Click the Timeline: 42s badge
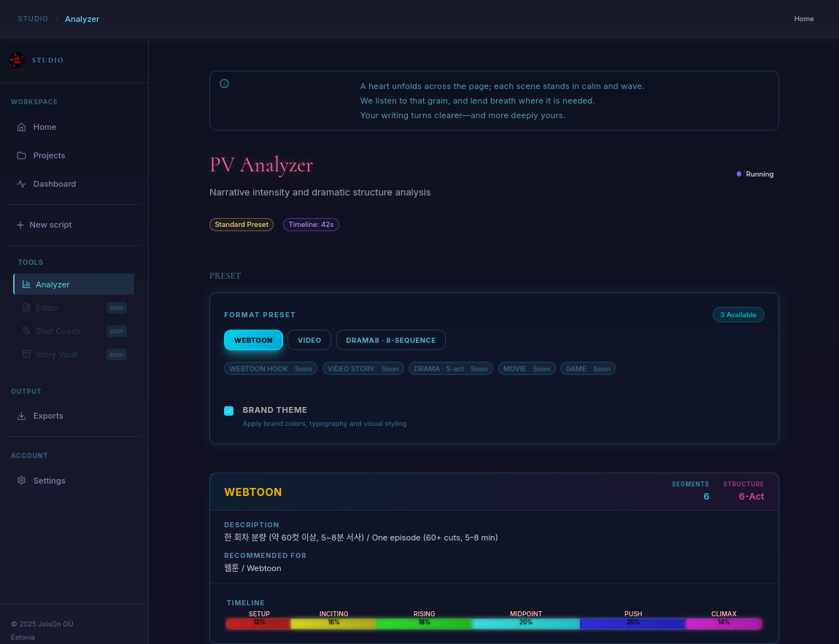Viewport: 839px width, 644px height. pos(311,225)
